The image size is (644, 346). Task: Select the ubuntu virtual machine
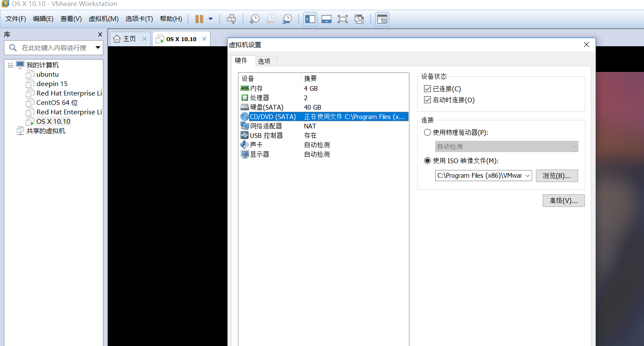(48, 75)
